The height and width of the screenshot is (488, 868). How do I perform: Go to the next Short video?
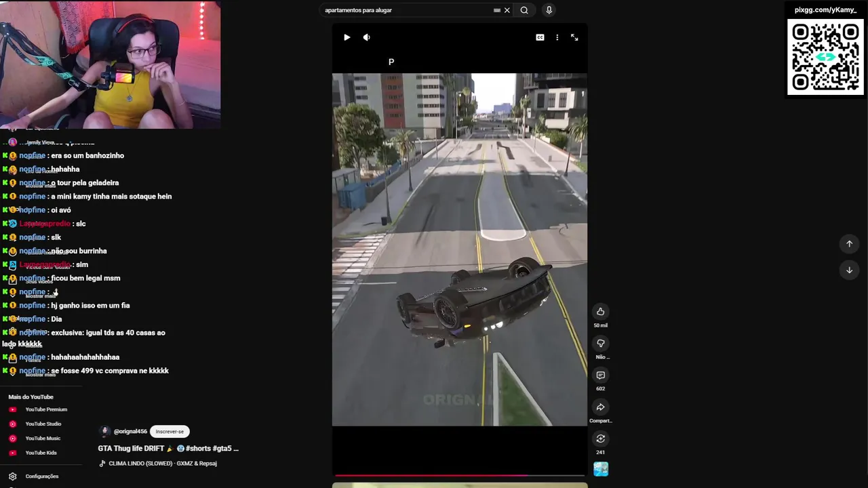(849, 270)
